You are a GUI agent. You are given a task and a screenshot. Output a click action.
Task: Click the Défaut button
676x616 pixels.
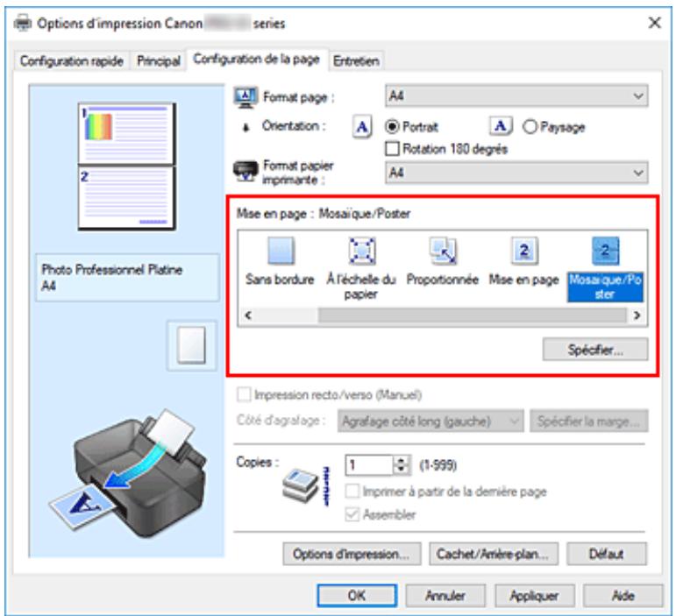click(x=607, y=554)
